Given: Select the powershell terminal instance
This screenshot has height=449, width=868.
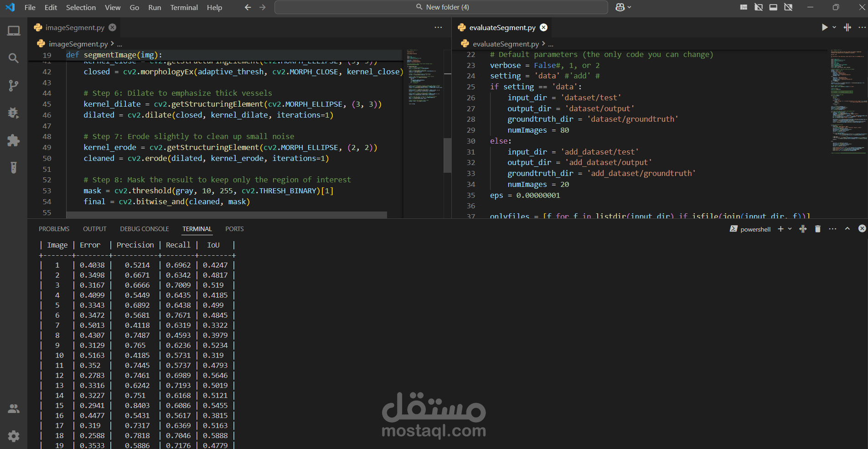Looking at the screenshot, I should coord(750,229).
